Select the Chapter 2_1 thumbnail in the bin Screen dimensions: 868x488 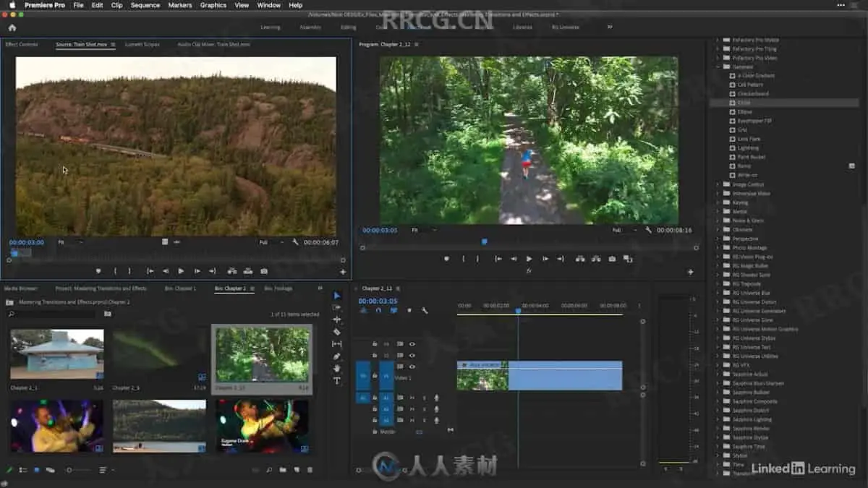click(56, 354)
